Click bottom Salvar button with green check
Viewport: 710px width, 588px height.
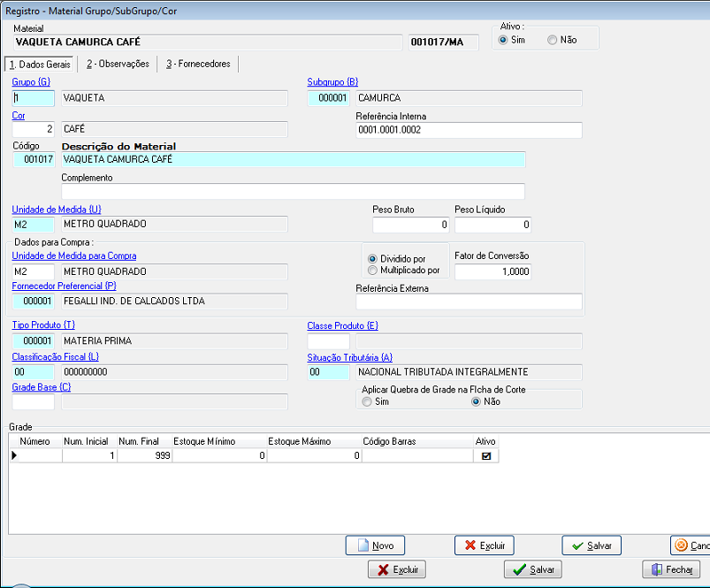tap(533, 569)
